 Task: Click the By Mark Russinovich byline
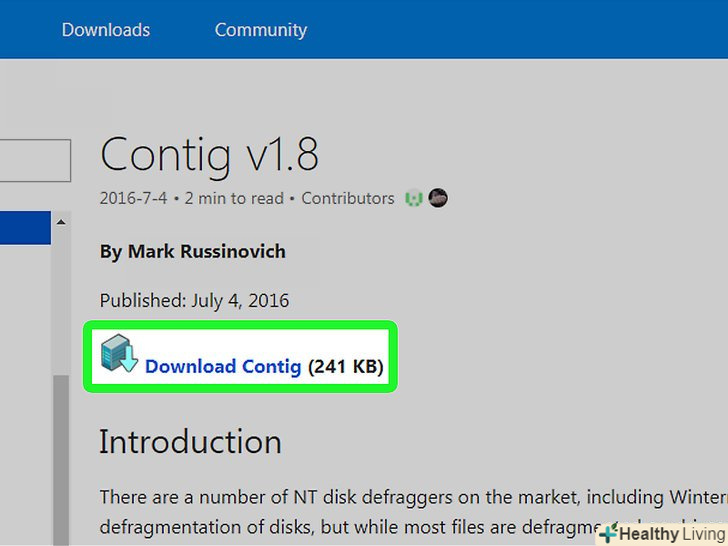pyautogui.click(x=193, y=252)
